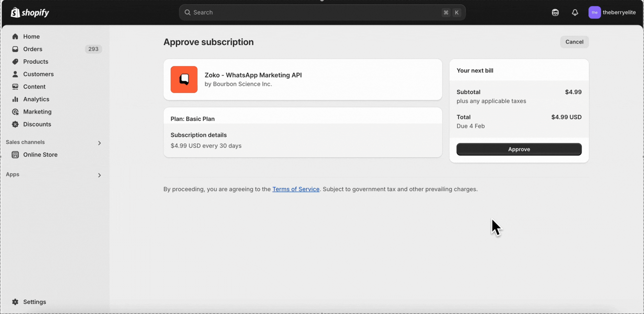Click '$4.99 USD every 30 days' text
Screen dimensions: 644x314
[x=206, y=146]
